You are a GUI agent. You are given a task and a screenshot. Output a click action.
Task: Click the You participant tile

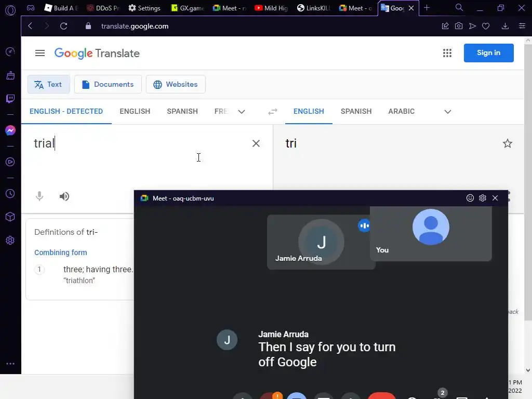[431, 233]
